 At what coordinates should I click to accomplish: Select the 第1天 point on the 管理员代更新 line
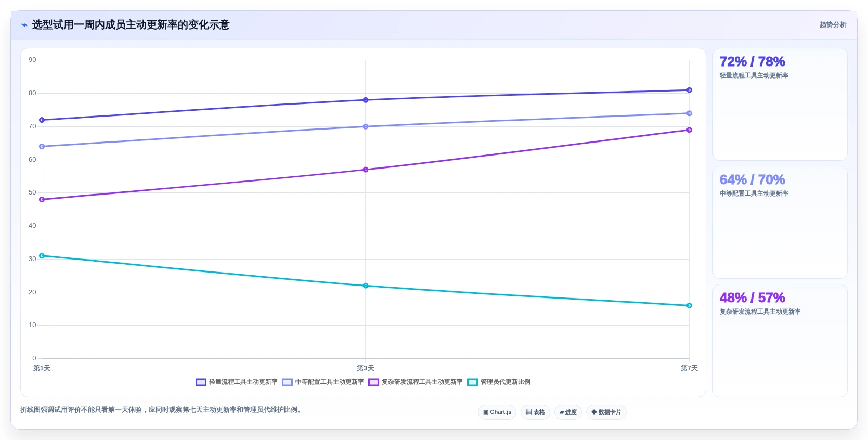coord(42,256)
